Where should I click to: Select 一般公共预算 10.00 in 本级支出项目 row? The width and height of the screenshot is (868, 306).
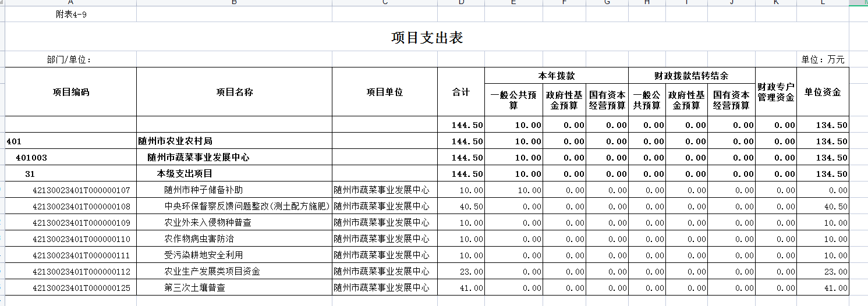click(x=513, y=173)
